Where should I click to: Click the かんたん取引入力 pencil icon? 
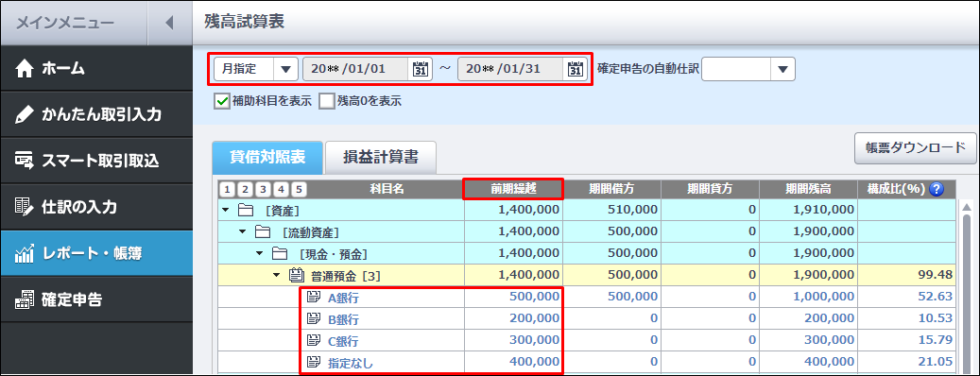(24, 115)
